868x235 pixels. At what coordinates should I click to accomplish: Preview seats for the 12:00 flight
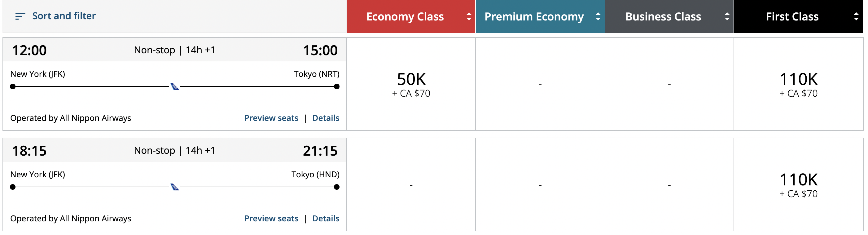click(271, 118)
